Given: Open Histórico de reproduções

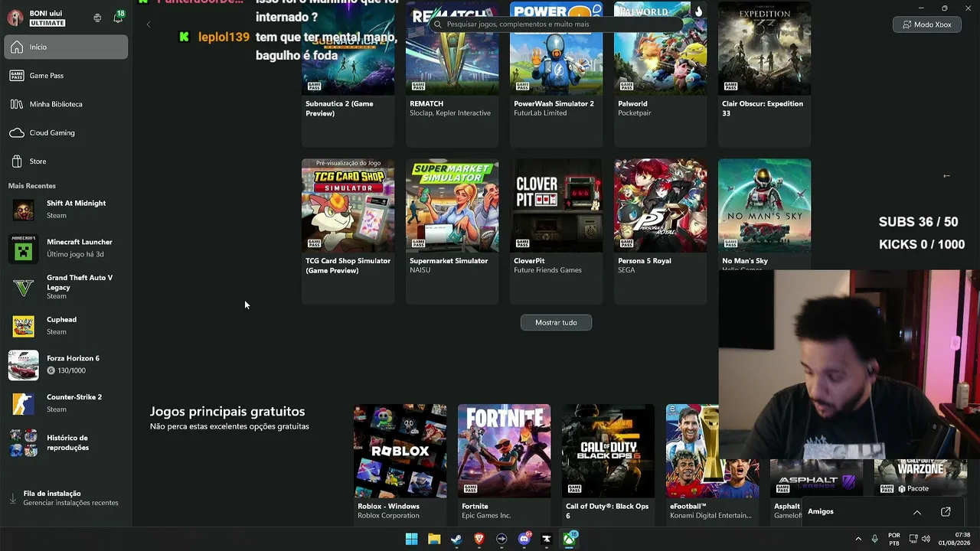Looking at the screenshot, I should click(x=66, y=443).
